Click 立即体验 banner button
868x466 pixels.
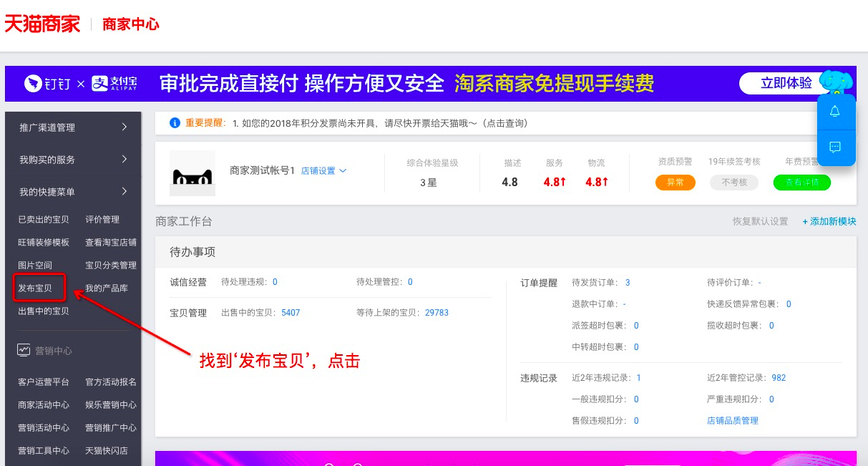click(x=786, y=83)
